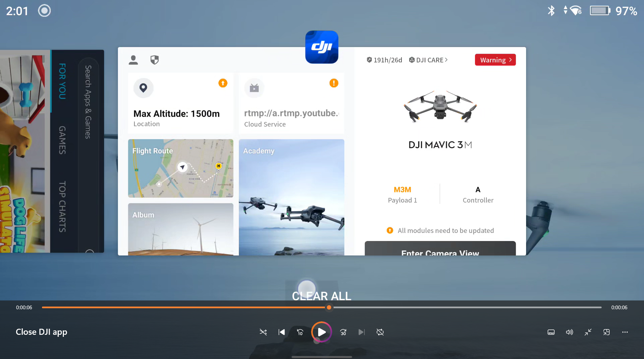Switch to FOR YOU tab in store app
Image resolution: width=644 pixels, height=359 pixels.
pos(62,81)
